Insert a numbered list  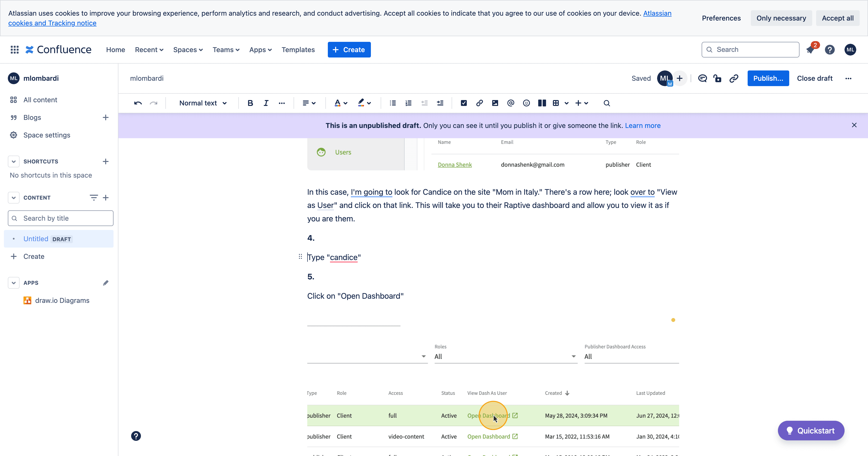(x=408, y=103)
